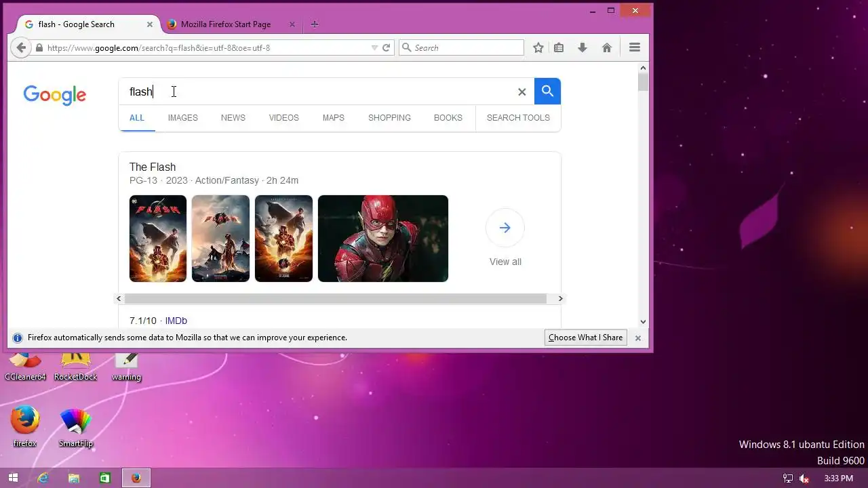This screenshot has height=488, width=868.
Task: Switch to IMAGES results
Action: (183, 118)
